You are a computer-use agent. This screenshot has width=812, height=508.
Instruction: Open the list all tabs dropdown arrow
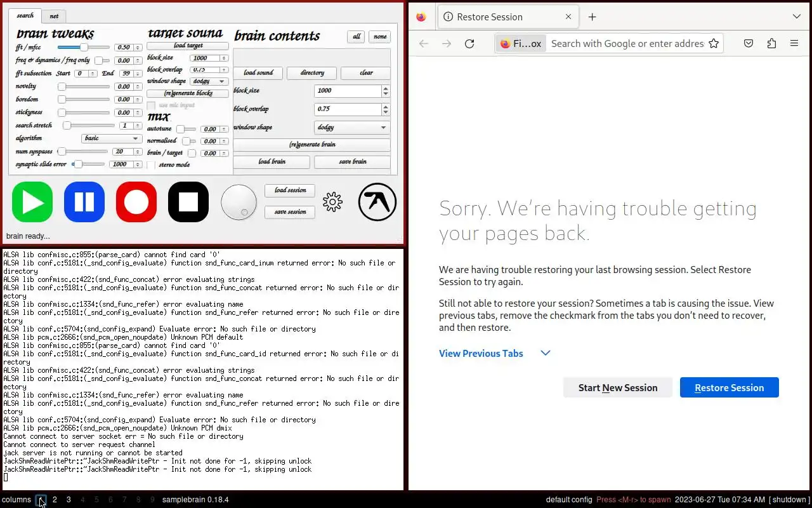(x=797, y=17)
